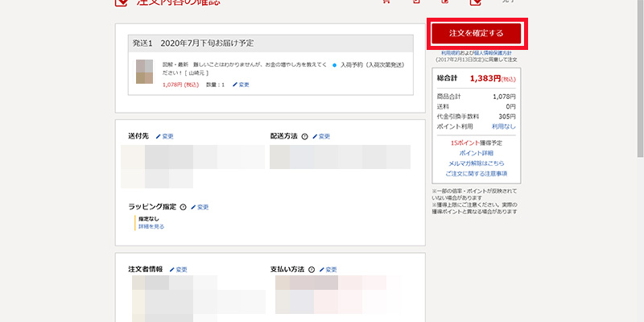Click the 注文を確定する button
Screen dimensions: 644x322
[477, 33]
